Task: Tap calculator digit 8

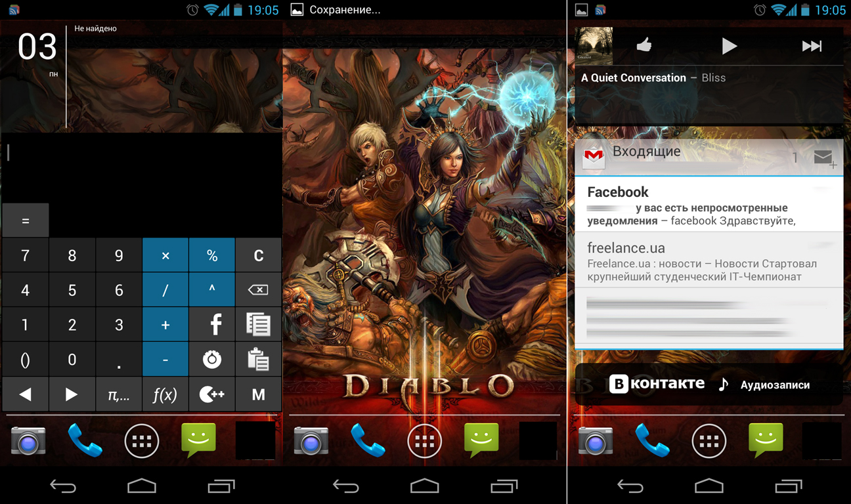Action: (72, 255)
